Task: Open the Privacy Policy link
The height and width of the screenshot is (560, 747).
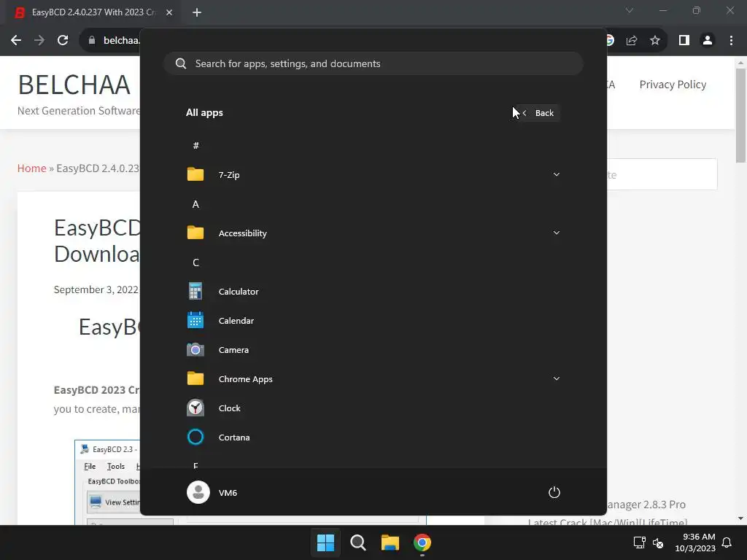Action: pyautogui.click(x=673, y=85)
